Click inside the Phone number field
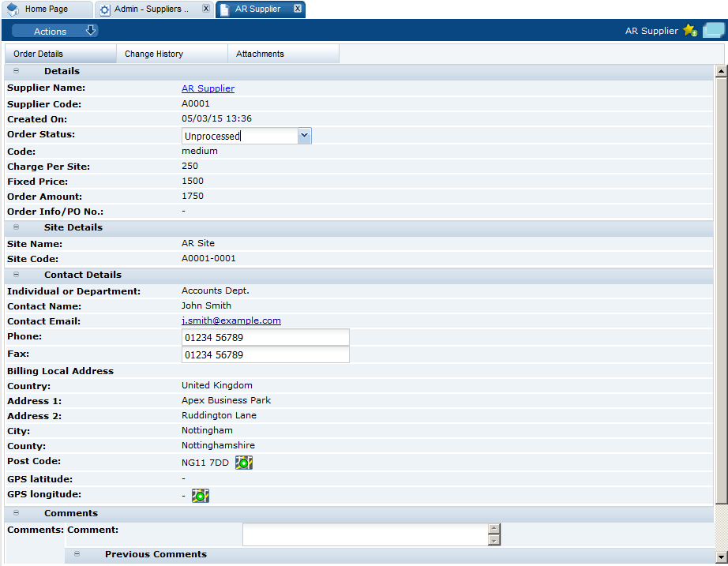 265,337
